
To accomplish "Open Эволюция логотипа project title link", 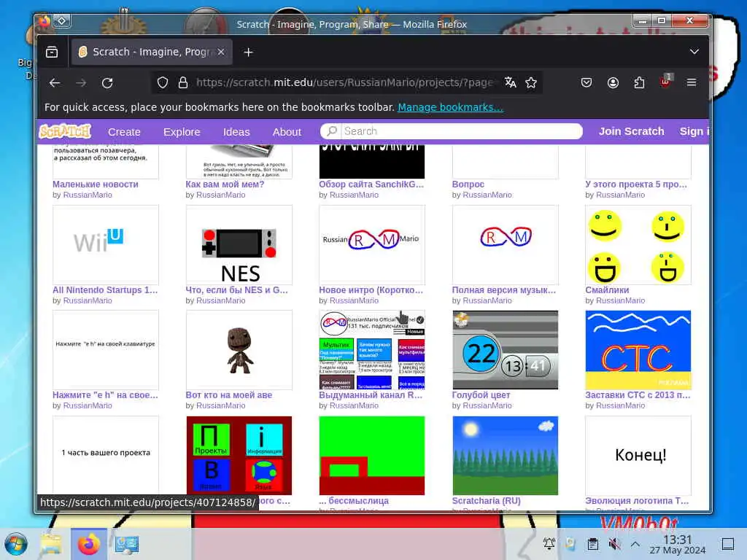I will [x=637, y=501].
